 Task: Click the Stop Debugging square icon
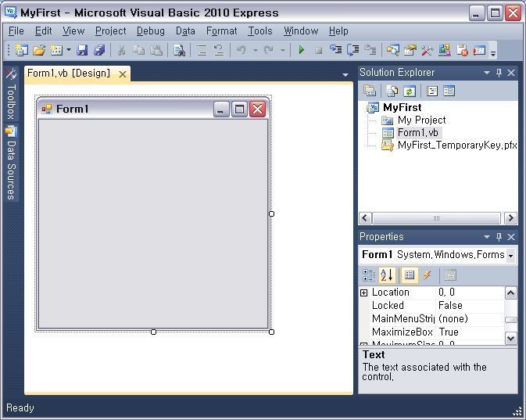pyautogui.click(x=318, y=50)
